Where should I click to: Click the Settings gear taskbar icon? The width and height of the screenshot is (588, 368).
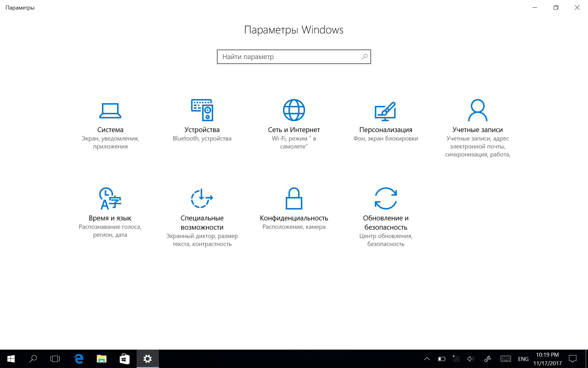pyautogui.click(x=148, y=359)
